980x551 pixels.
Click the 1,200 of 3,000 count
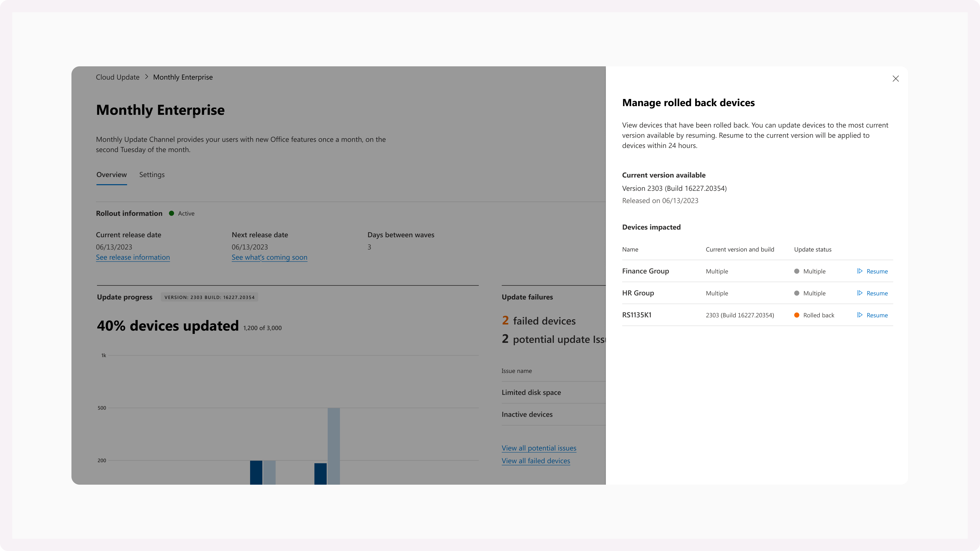pyautogui.click(x=263, y=328)
